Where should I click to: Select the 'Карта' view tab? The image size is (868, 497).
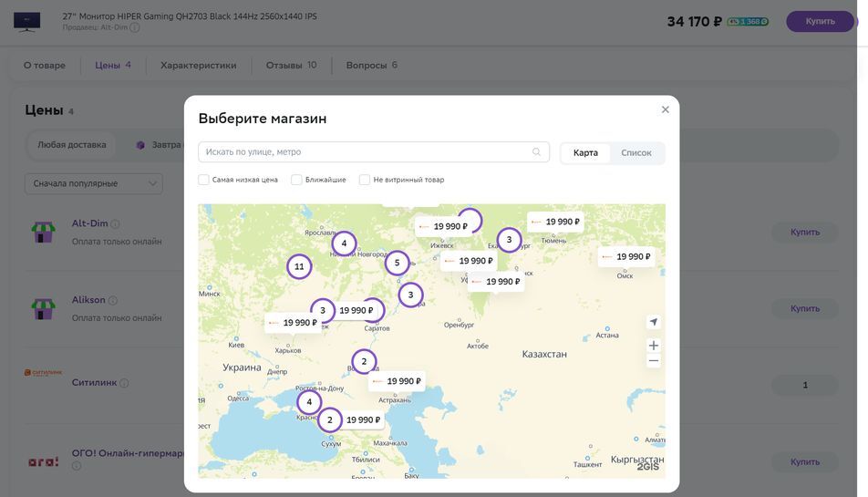(585, 153)
